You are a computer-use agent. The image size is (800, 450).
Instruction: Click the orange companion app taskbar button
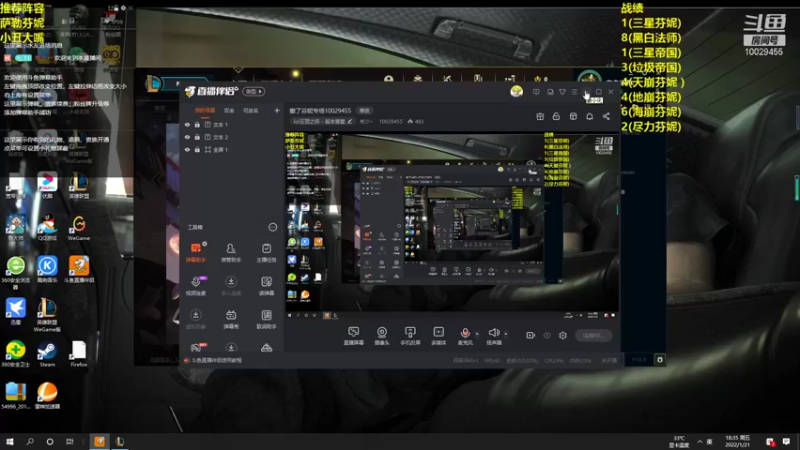[99, 441]
